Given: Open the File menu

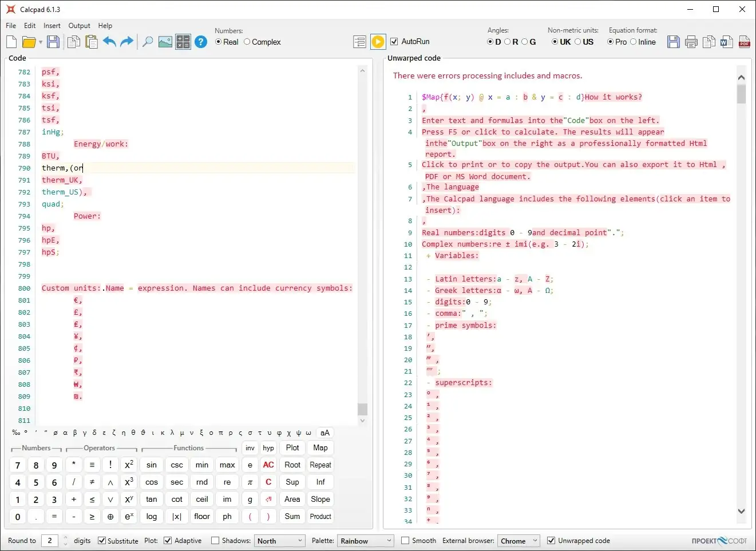Looking at the screenshot, I should coord(11,26).
